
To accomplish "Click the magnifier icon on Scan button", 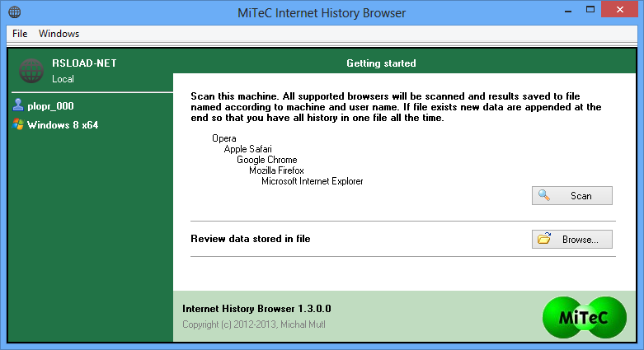I will pyautogui.click(x=543, y=195).
